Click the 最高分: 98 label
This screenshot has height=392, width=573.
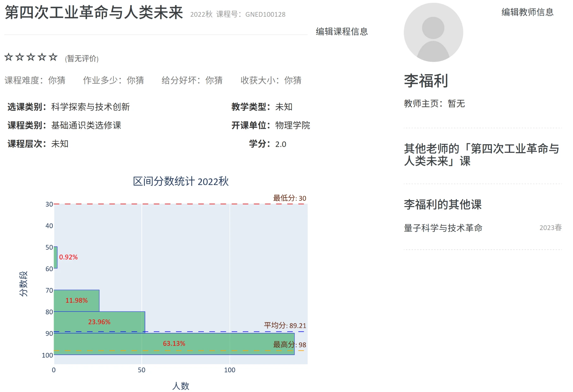[x=289, y=345]
